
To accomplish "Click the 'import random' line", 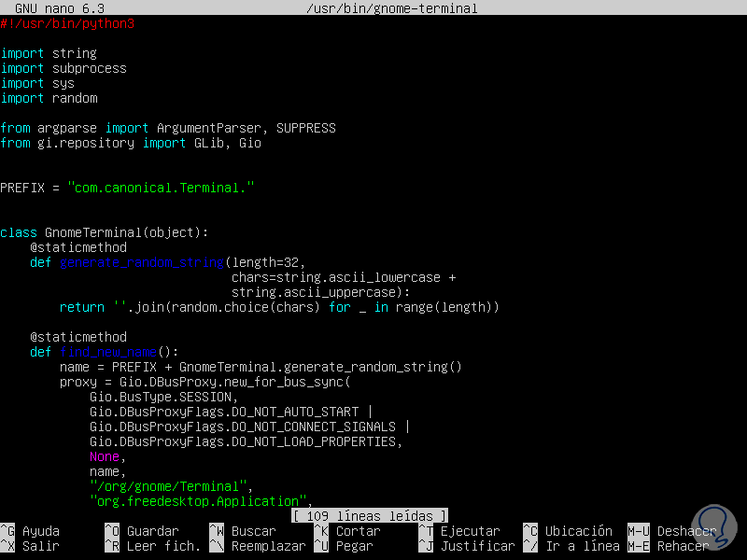I will [x=49, y=98].
